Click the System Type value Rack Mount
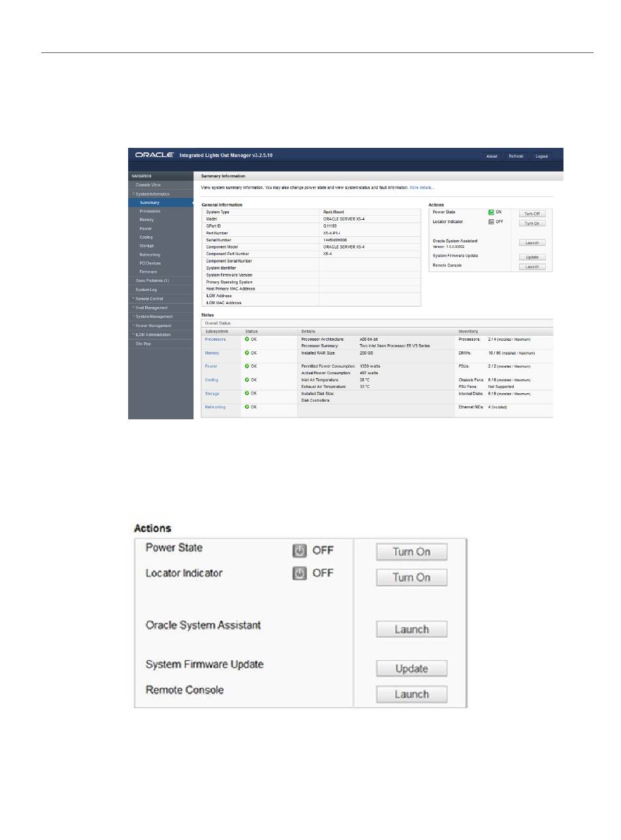621x840 pixels. pos(336,212)
